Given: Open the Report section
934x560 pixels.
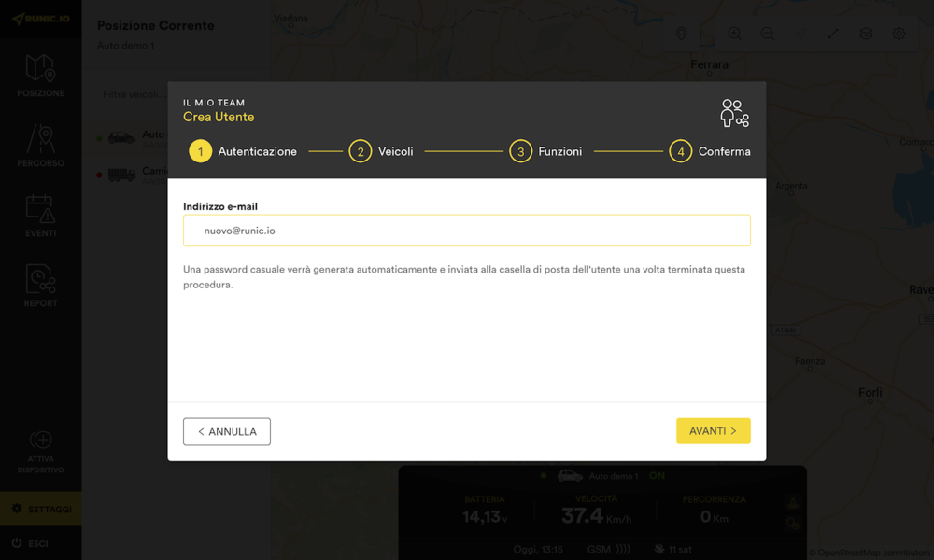Looking at the screenshot, I should pos(40,286).
